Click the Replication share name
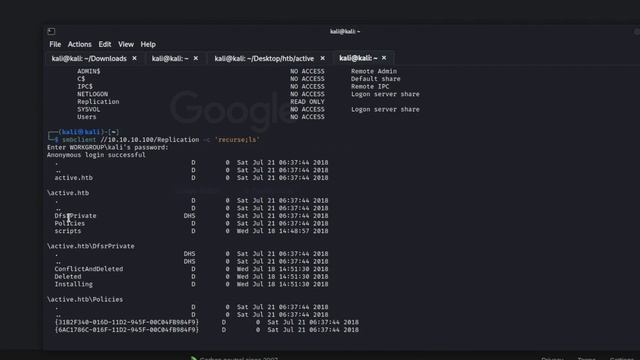The width and height of the screenshot is (640, 360). coord(98,102)
